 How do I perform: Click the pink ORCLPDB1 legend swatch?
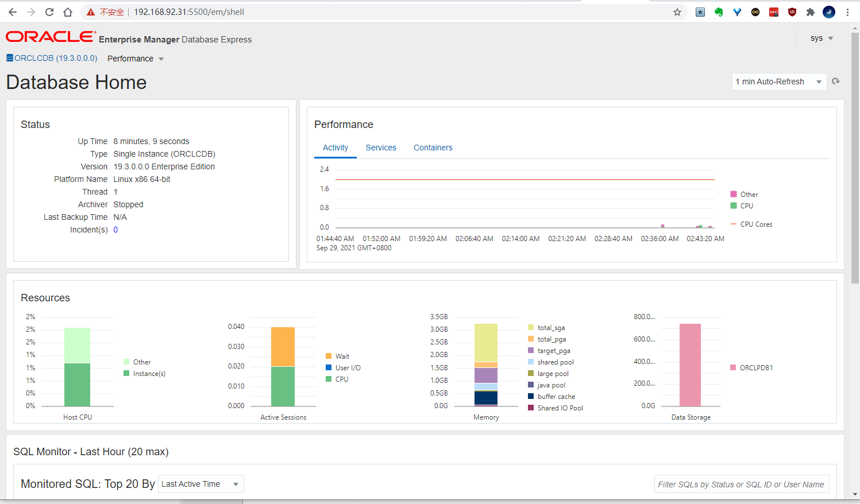[x=733, y=367]
